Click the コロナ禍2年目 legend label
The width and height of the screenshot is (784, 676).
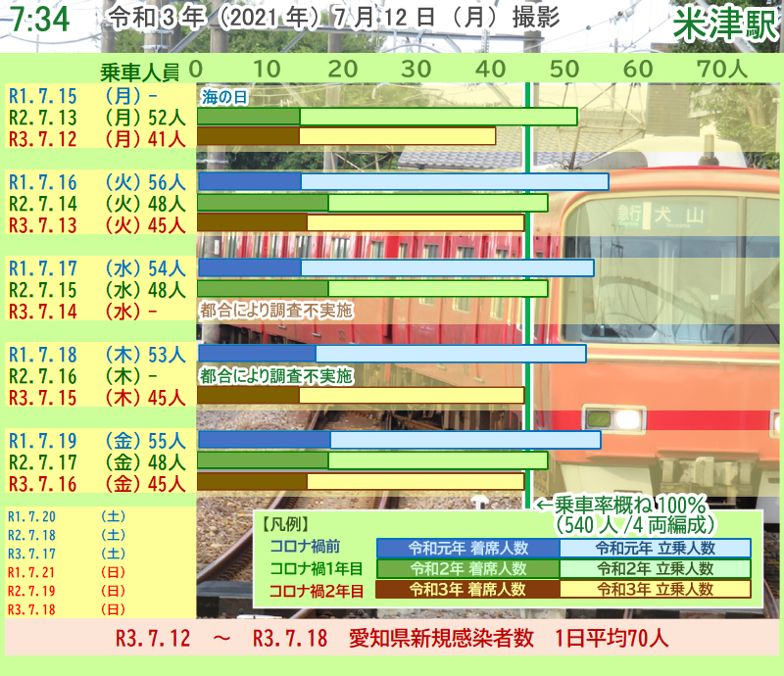point(317,591)
